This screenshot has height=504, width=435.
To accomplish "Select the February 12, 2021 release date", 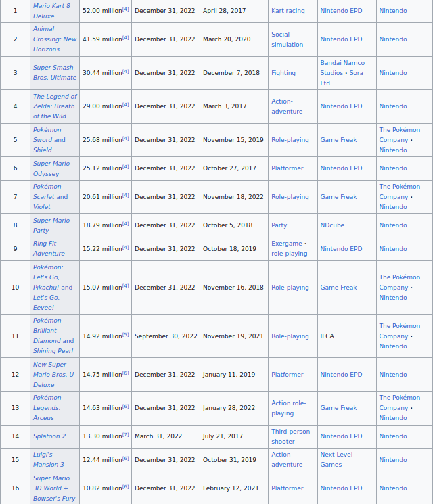I will tap(231, 488).
